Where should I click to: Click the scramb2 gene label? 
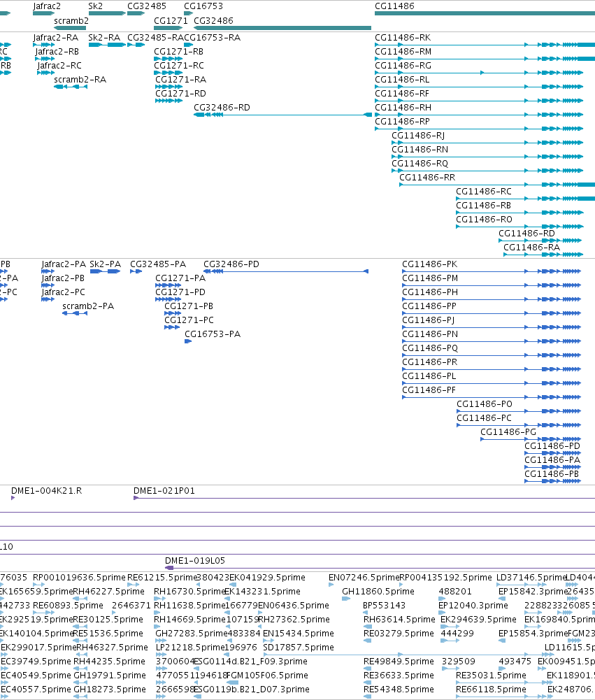tap(71, 21)
